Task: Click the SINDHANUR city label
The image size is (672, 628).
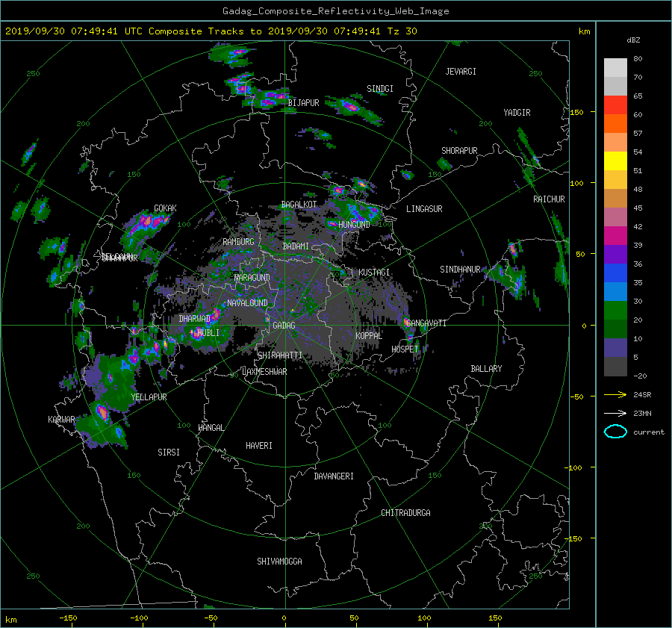Action: (x=460, y=270)
